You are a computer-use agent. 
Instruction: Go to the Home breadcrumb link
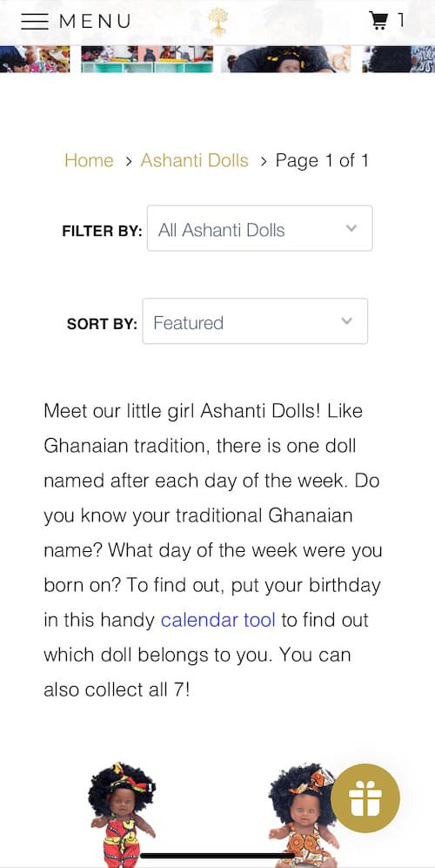click(x=89, y=160)
